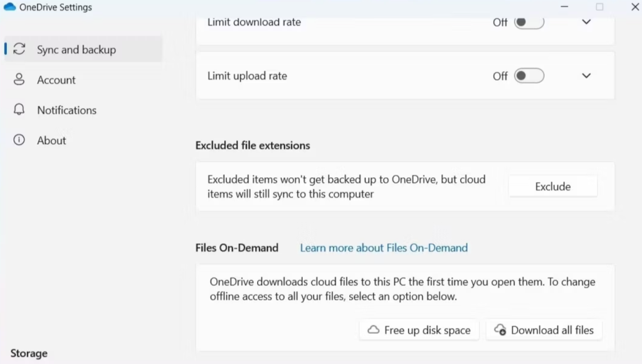This screenshot has height=364, width=642.
Task: Click the Notifications bell icon
Action: coord(19,110)
